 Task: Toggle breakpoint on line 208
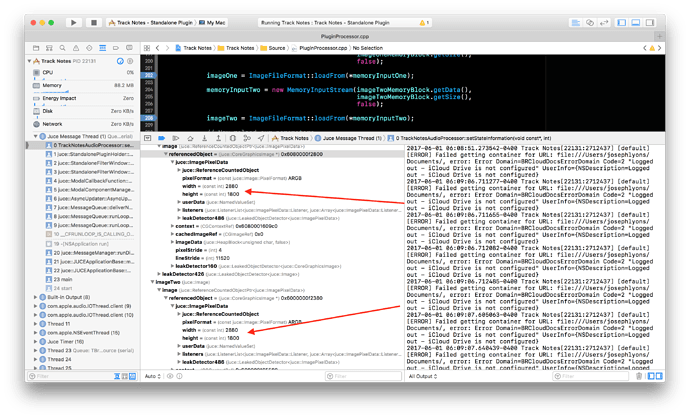coord(149,118)
